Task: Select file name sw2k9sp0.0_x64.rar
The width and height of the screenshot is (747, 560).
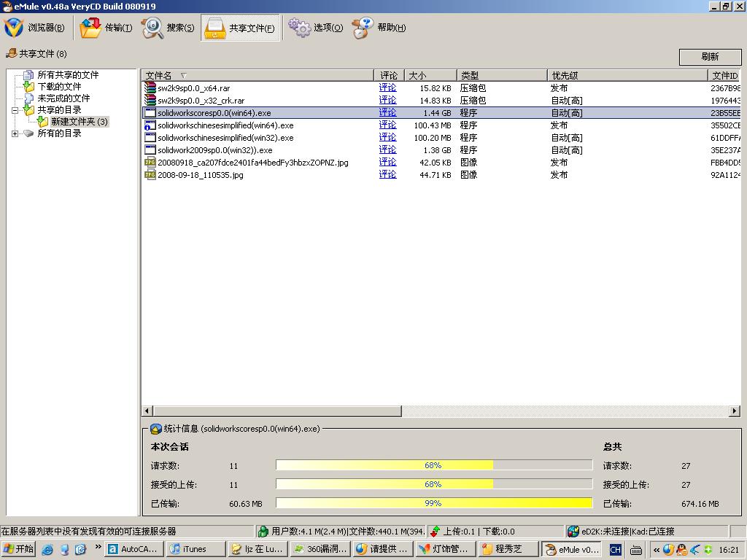Action: click(194, 88)
